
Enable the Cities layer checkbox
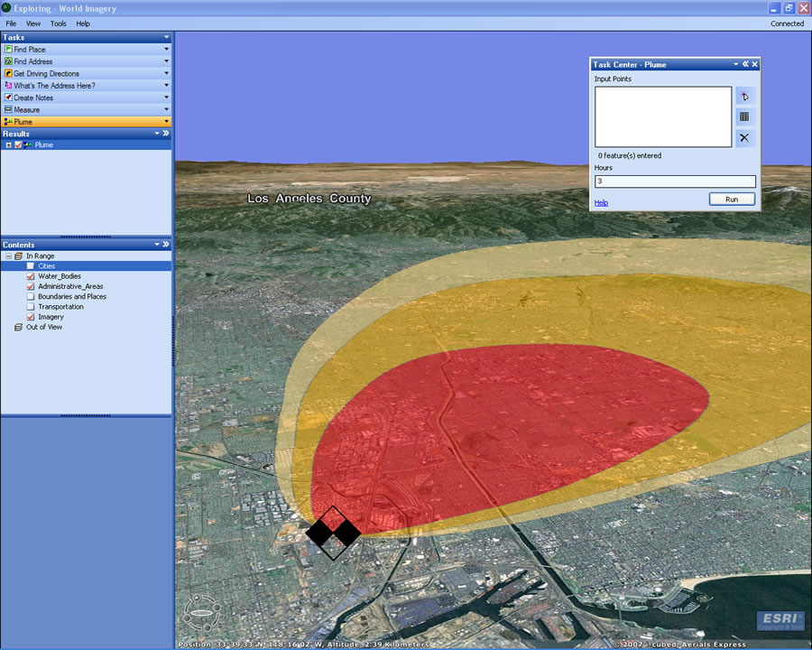pos(31,266)
